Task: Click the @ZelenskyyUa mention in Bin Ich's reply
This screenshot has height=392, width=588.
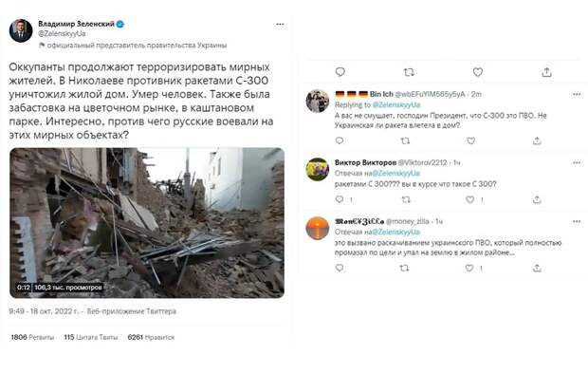Action: click(x=396, y=104)
